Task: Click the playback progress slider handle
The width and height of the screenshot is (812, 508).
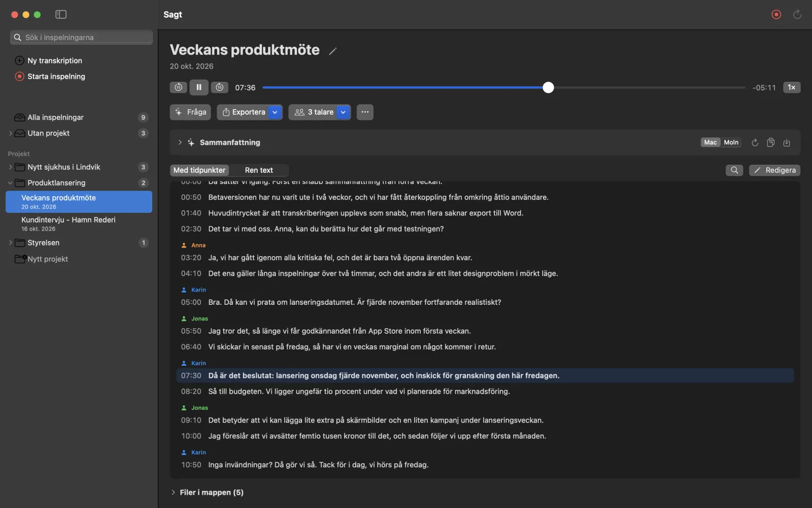Action: click(x=548, y=87)
